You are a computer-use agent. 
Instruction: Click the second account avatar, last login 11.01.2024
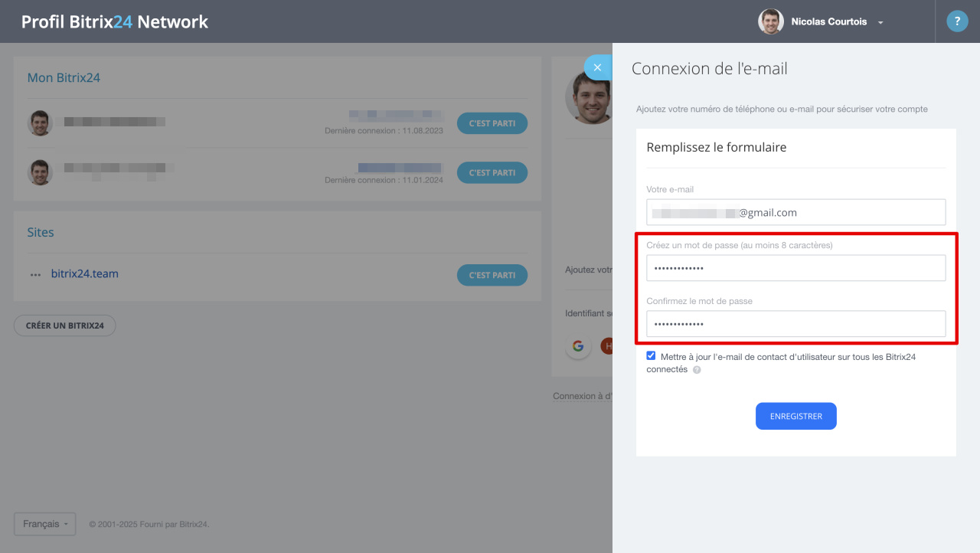(x=40, y=172)
